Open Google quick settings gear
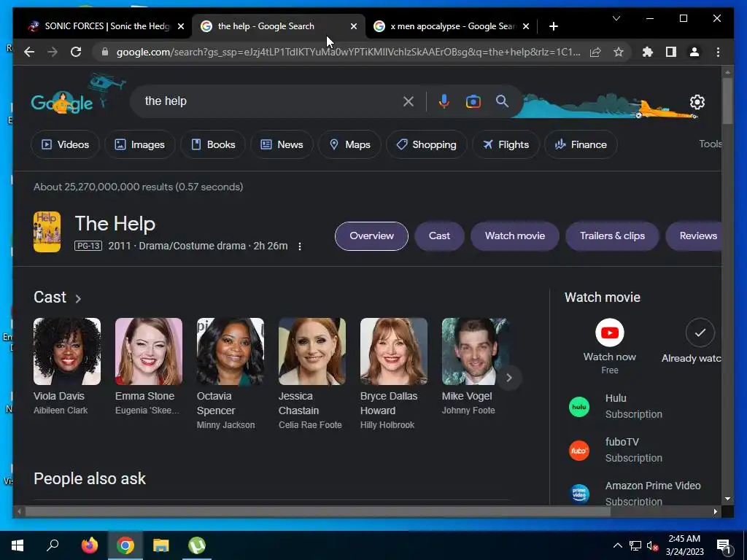 697,102
